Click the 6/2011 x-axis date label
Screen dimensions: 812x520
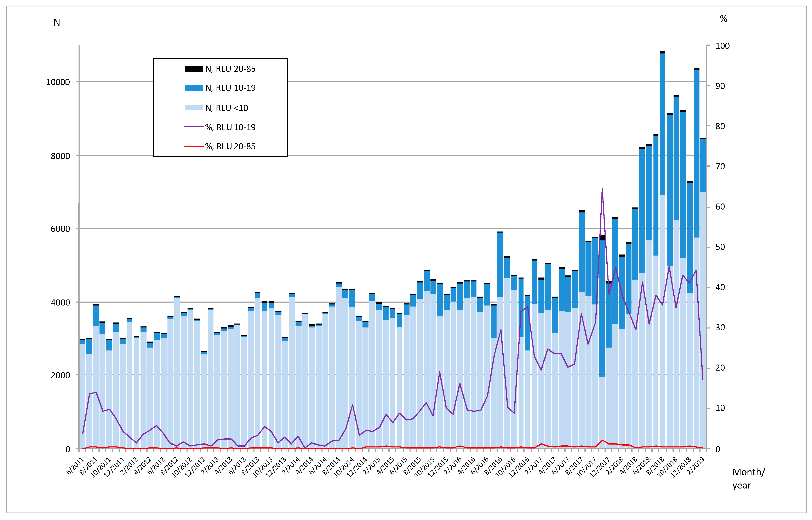coord(75,466)
